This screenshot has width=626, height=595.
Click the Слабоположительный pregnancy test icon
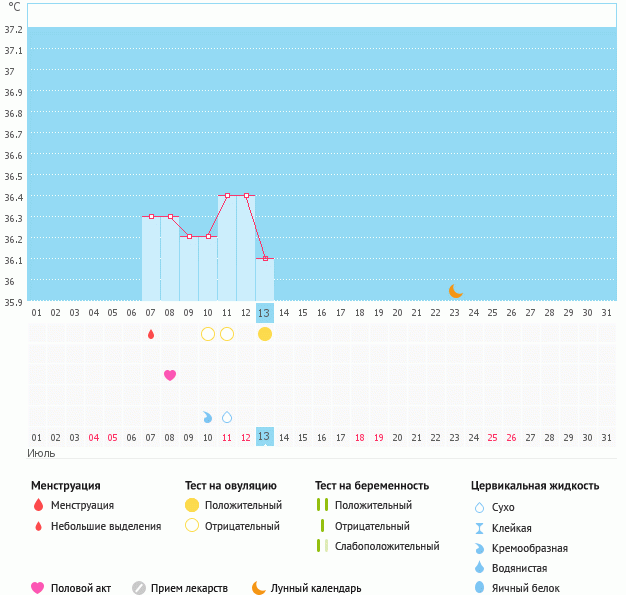321,546
